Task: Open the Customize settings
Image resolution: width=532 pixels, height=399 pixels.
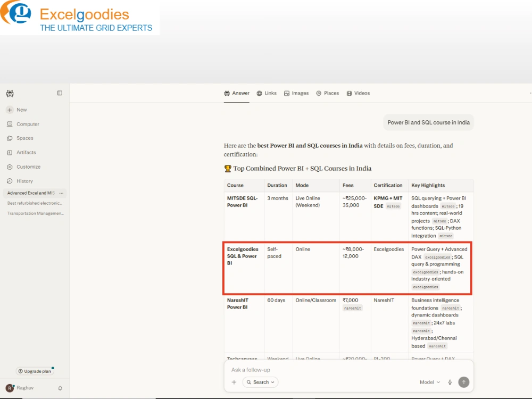Action: (23, 167)
